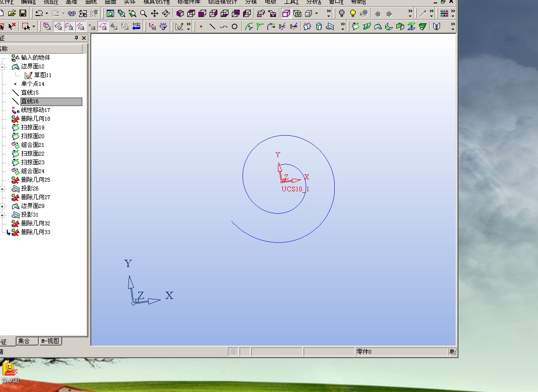Select 线性移动17 in the feature tree
This screenshot has height=392, width=538.
(x=35, y=110)
